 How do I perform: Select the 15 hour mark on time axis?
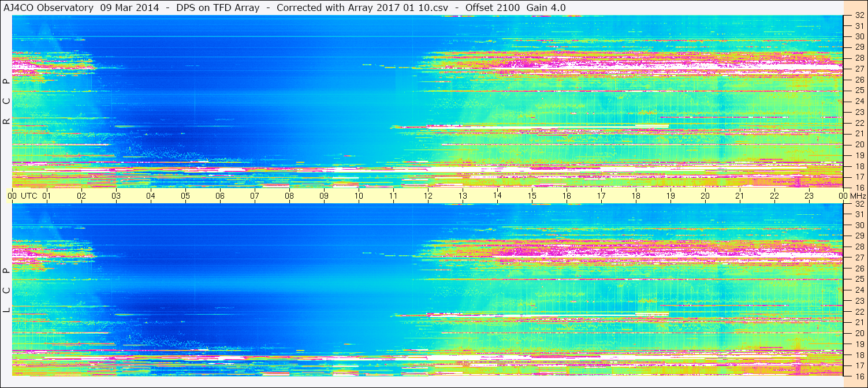(532, 196)
